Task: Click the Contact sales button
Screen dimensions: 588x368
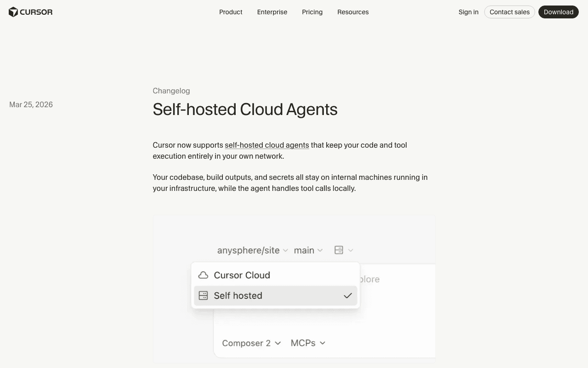Action: [x=509, y=12]
